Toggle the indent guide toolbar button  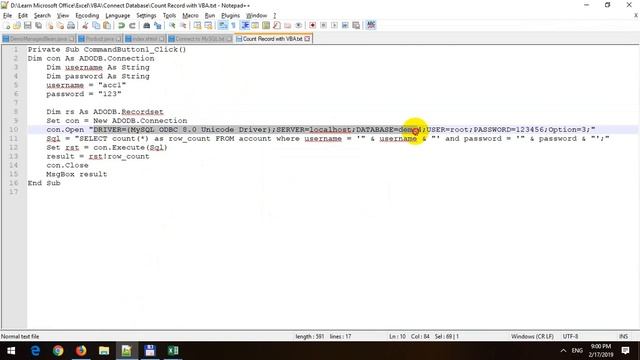tap(245, 25)
